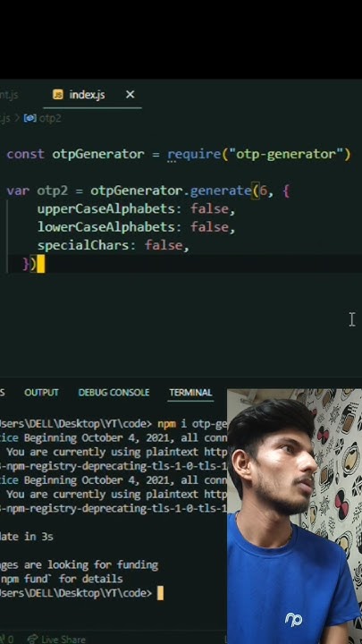Click the "otp-generator" string in require call
362x644 pixels.
pyautogui.click(x=286, y=155)
